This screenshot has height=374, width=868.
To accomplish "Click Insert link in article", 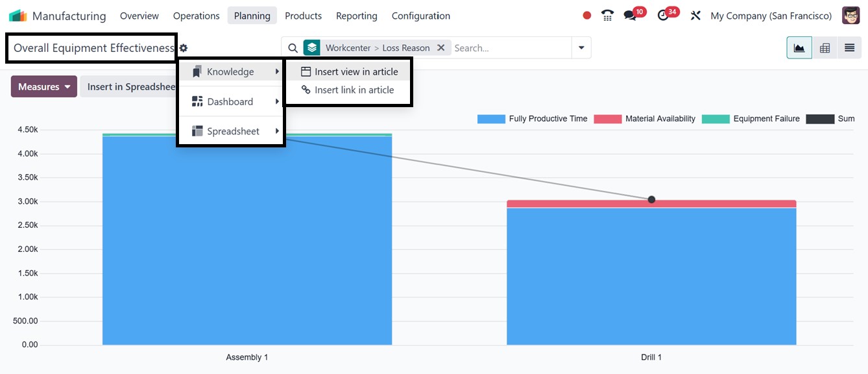I will (348, 90).
